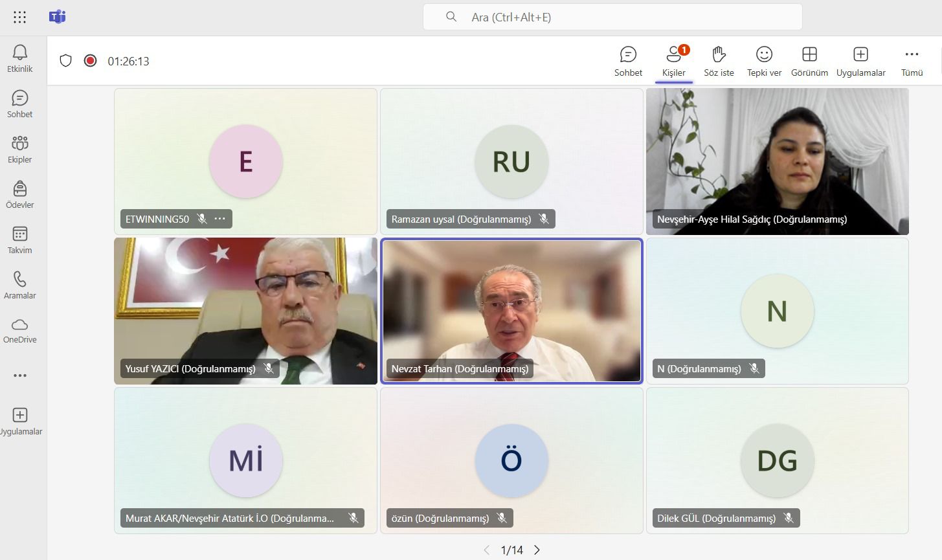This screenshot has width=942, height=560.
Task: Click the Söz iste raise hand icon
Action: coord(719,61)
